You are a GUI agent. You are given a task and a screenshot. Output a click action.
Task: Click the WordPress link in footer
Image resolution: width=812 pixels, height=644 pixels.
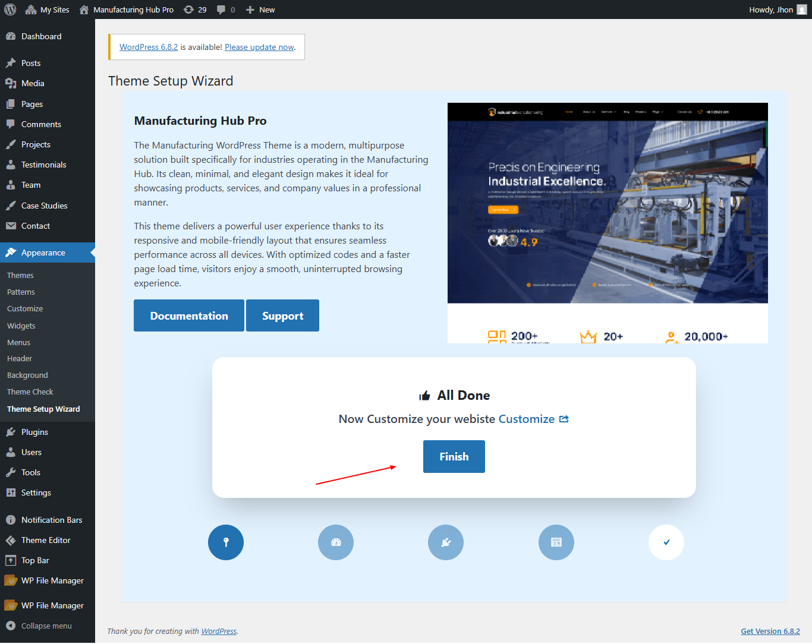click(x=219, y=631)
